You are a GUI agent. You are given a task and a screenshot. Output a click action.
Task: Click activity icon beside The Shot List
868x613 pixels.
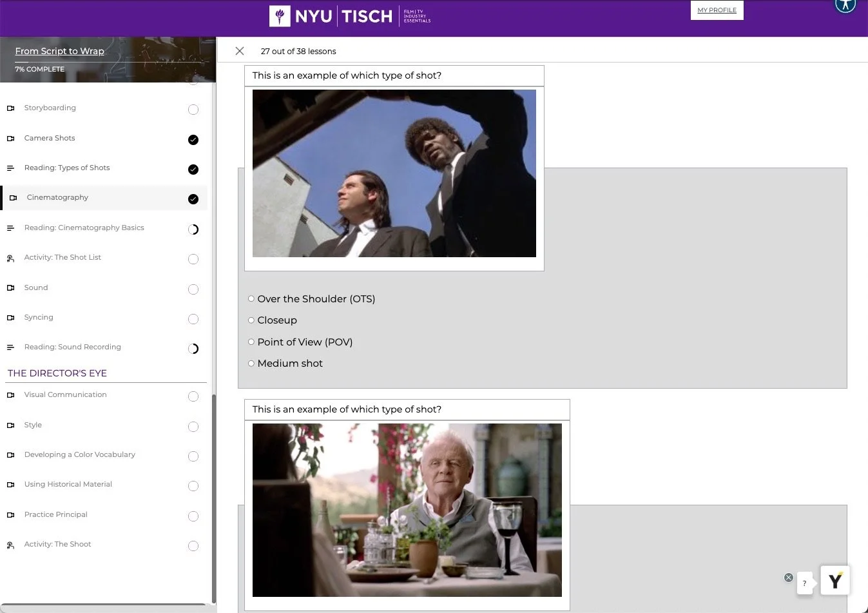tap(10, 258)
